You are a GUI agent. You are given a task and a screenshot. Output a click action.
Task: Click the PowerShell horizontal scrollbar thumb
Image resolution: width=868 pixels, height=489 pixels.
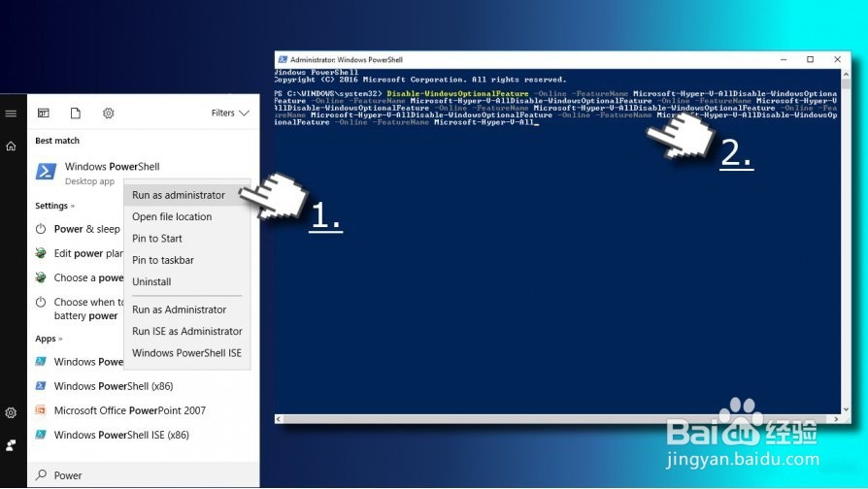pyautogui.click(x=553, y=419)
